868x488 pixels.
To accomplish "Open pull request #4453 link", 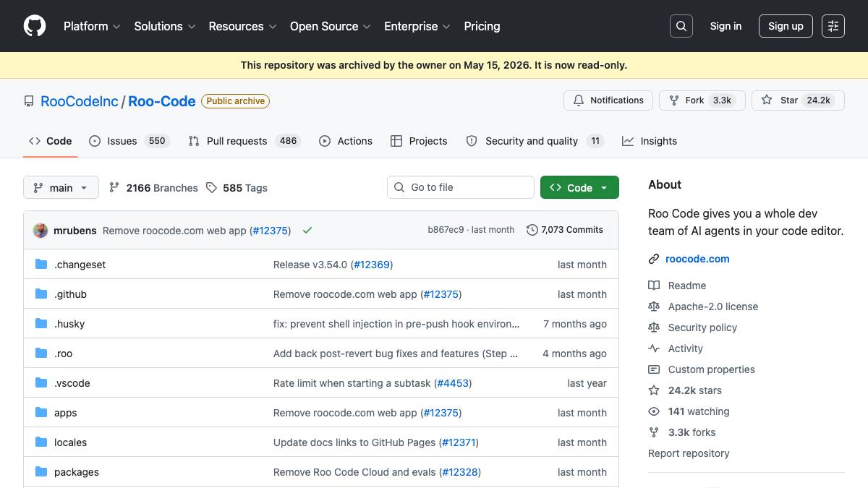I will [x=453, y=383].
